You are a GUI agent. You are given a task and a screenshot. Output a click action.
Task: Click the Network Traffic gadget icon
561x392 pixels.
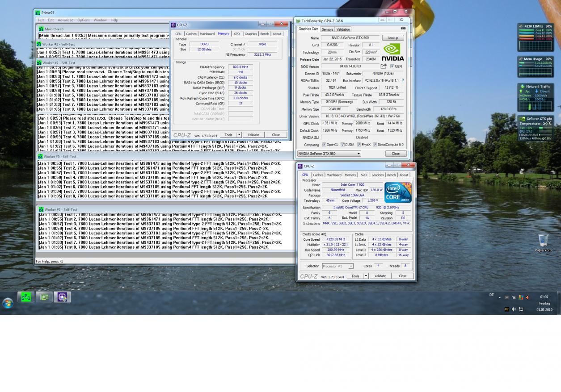coord(522,87)
